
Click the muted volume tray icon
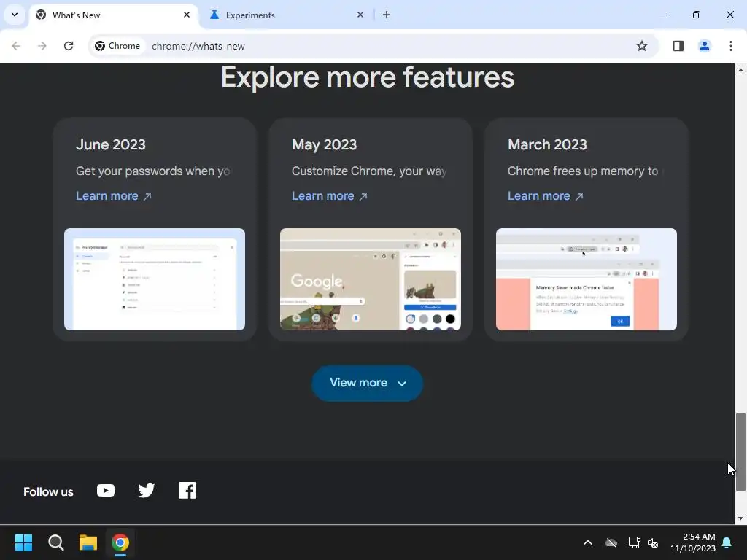point(653,542)
